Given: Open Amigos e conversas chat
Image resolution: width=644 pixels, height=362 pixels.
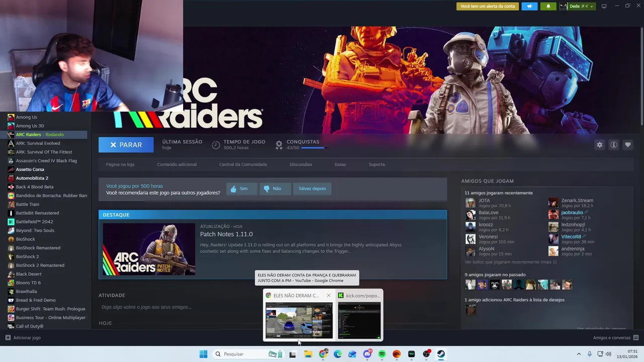Looking at the screenshot, I should coord(615,338).
